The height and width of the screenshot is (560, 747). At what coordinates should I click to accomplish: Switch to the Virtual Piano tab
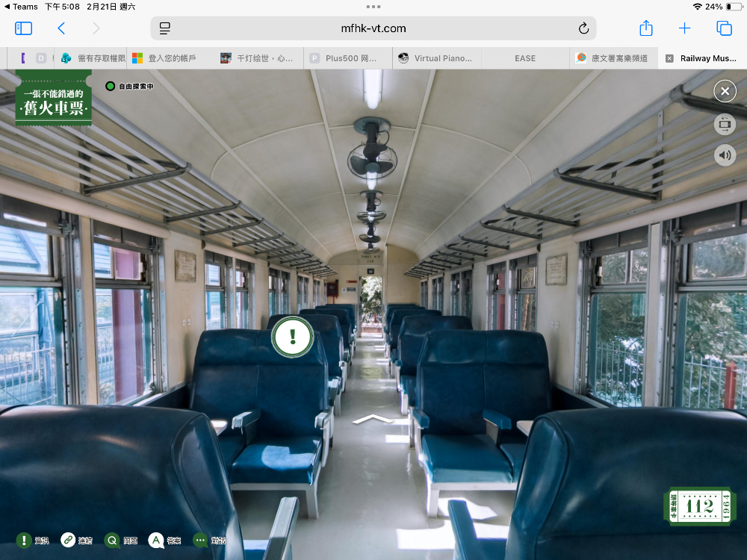pyautogui.click(x=436, y=58)
